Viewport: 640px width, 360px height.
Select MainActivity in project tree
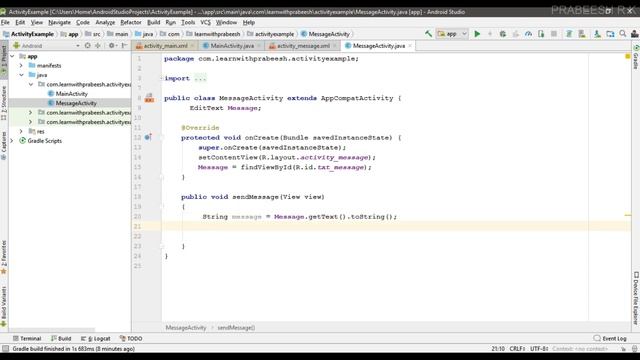point(71,94)
